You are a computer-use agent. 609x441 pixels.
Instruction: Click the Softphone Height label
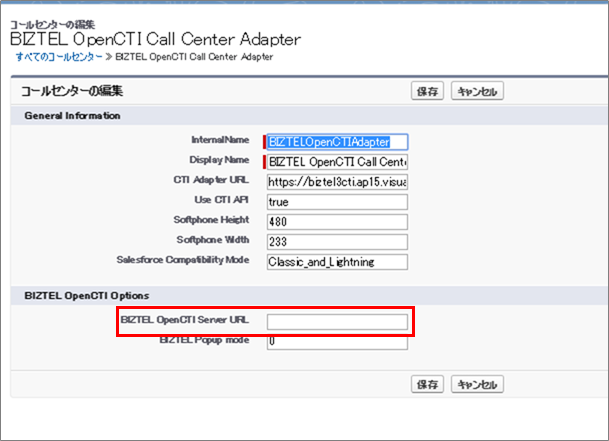(211, 220)
